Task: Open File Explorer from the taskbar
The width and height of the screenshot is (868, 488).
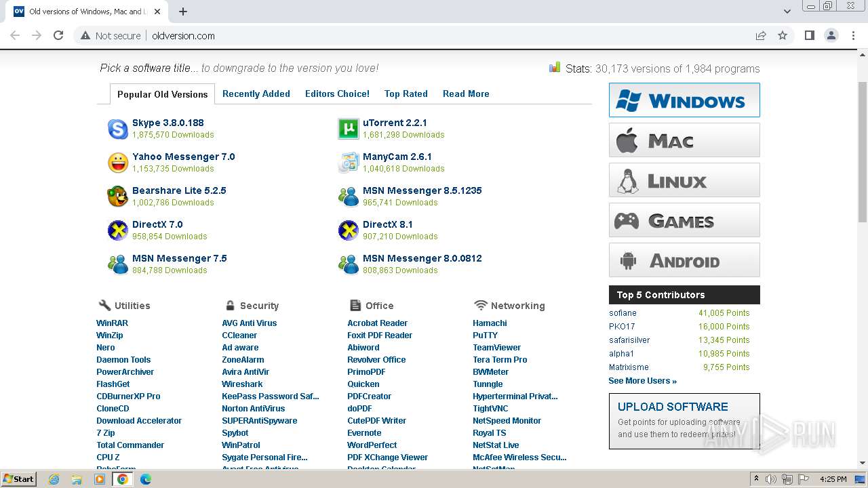Action: coord(77,479)
